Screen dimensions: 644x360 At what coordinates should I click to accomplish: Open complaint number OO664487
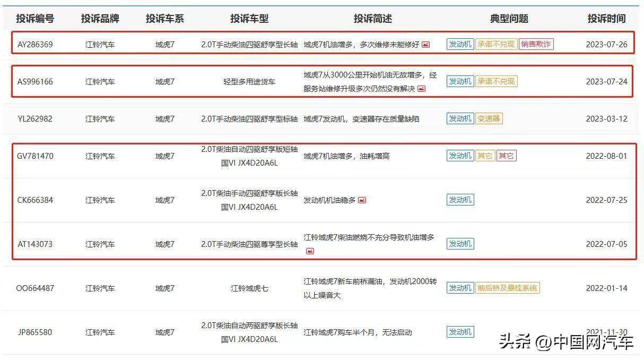(x=35, y=288)
